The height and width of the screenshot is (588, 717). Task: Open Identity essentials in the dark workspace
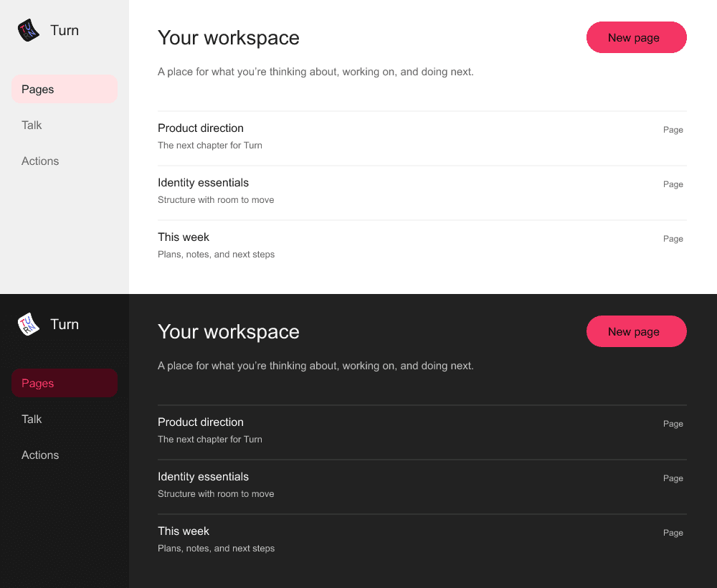[x=422, y=486]
